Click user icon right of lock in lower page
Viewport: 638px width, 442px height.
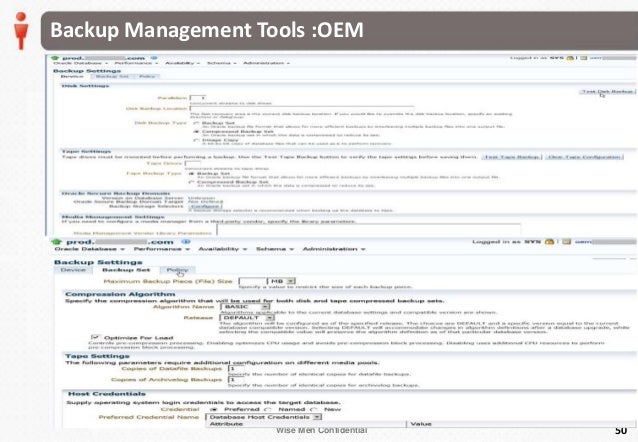coord(566,242)
